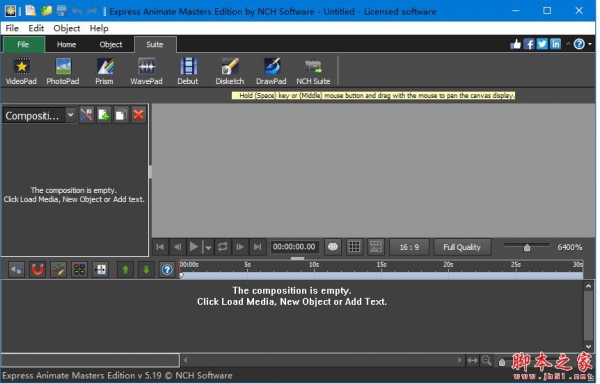Launch VideoPad from the Suite toolbar
Viewport: 600px width, 384px height.
point(21,71)
